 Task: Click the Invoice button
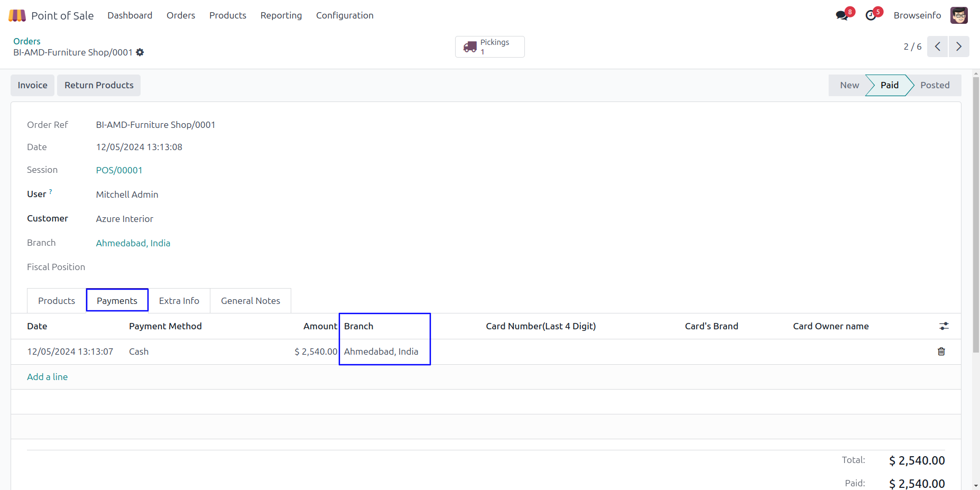tap(32, 85)
